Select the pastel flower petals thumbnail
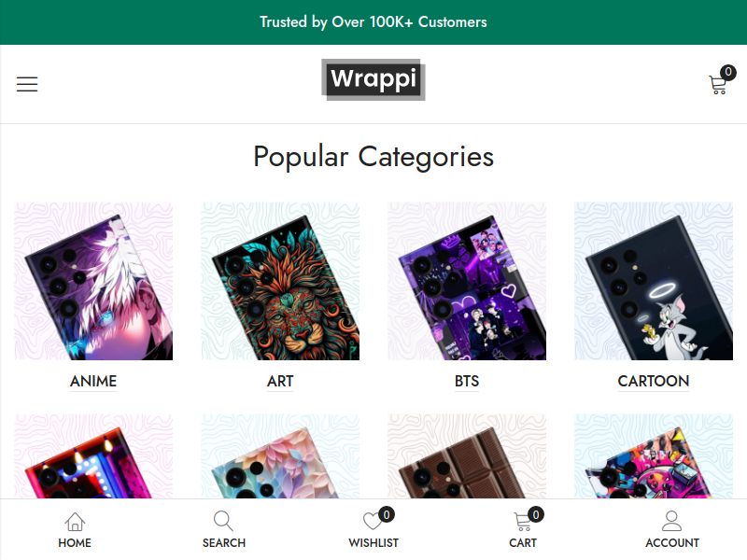Image resolution: width=747 pixels, height=560 pixels. coord(280,456)
